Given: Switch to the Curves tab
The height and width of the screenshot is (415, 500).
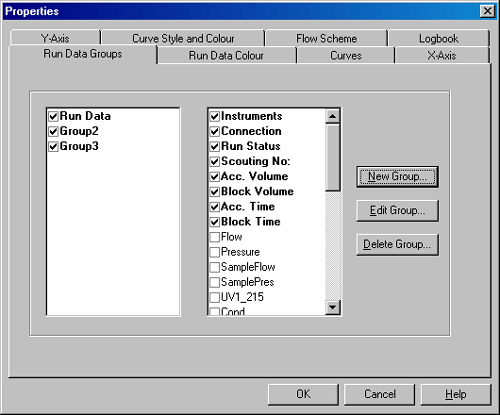Looking at the screenshot, I should tap(346, 55).
